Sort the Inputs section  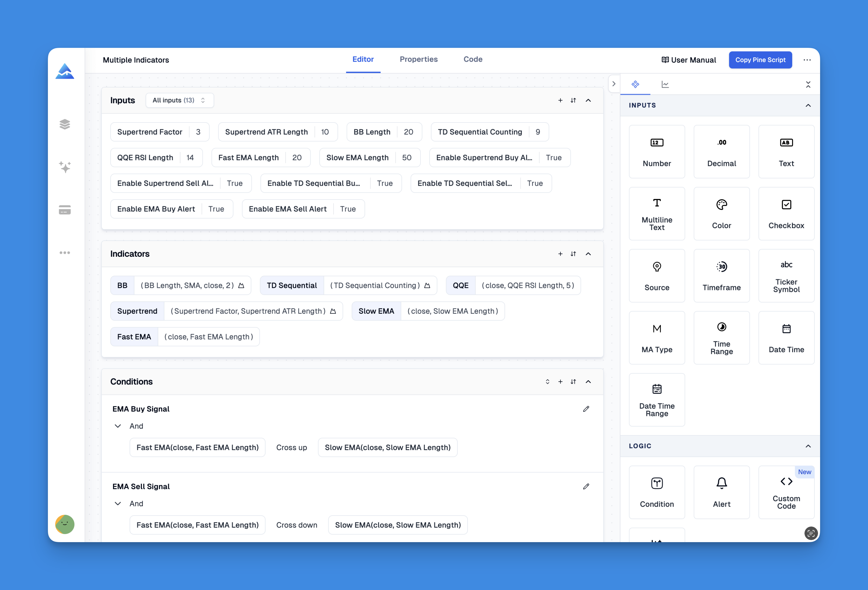point(573,100)
